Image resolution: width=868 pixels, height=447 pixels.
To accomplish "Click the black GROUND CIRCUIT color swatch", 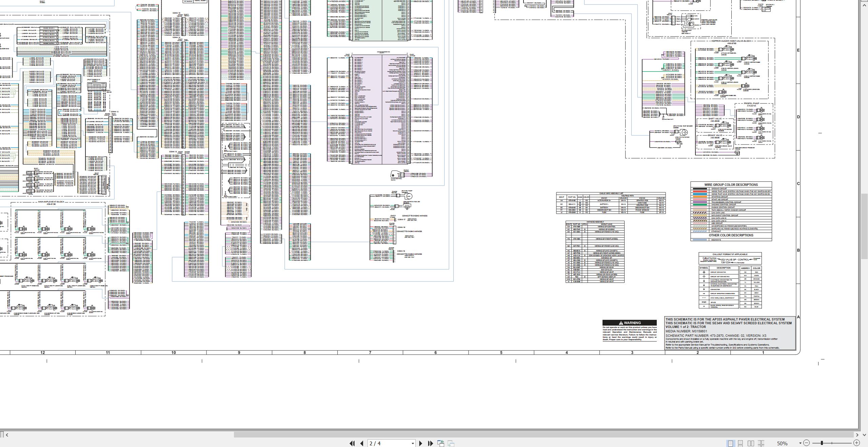I will click(700, 189).
